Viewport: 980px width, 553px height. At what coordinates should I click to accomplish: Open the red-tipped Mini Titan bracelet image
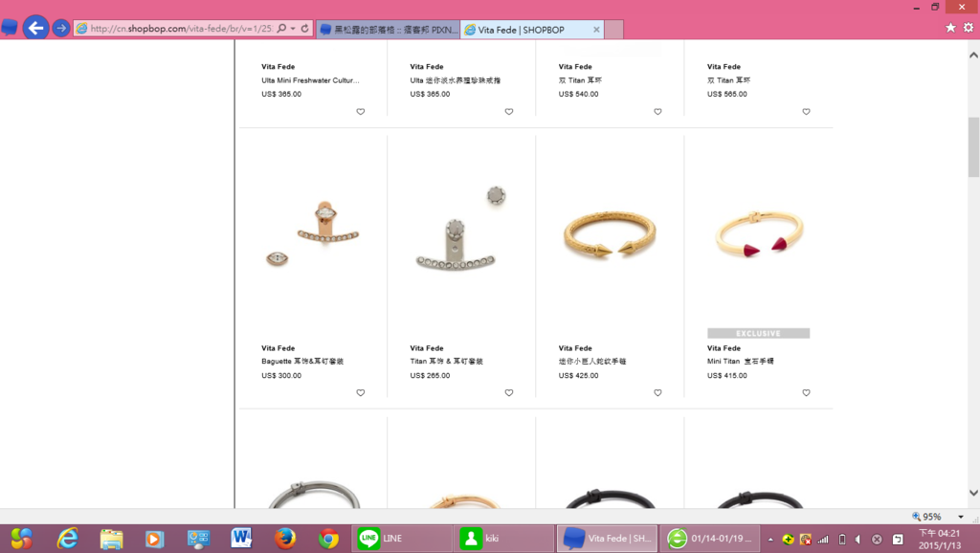click(759, 234)
